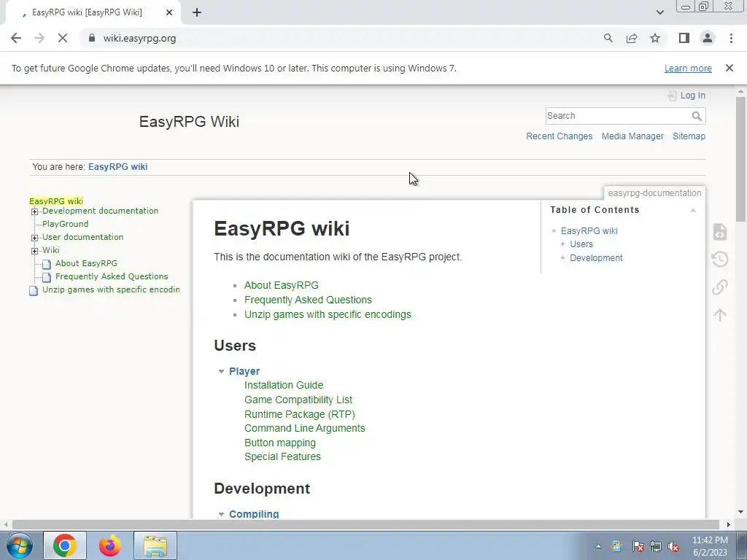Collapse the Player section triangle

[221, 371]
